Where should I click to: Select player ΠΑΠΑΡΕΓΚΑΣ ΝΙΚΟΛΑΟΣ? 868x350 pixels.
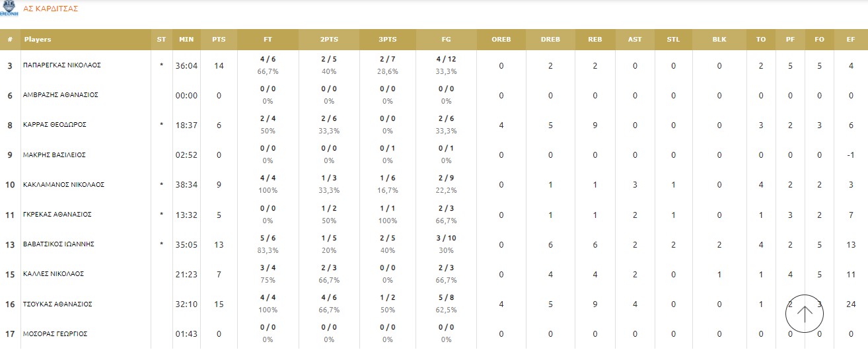63,65
